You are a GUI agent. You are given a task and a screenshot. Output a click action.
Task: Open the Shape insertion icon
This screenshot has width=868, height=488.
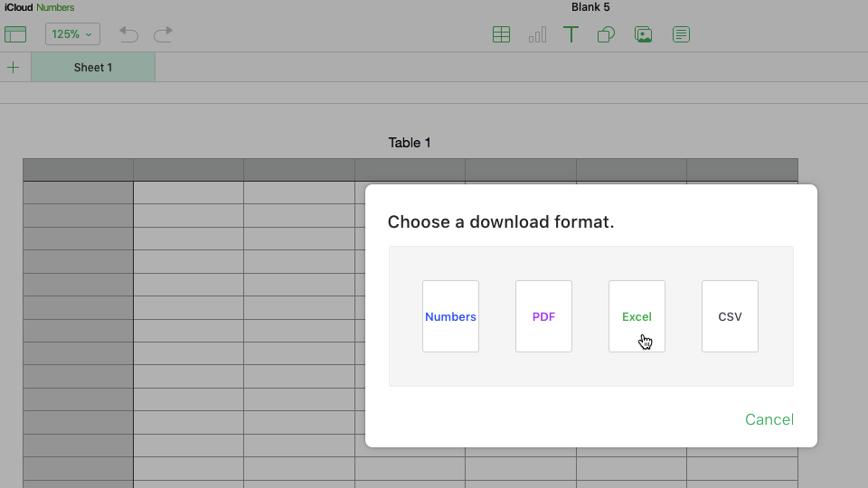pyautogui.click(x=606, y=34)
